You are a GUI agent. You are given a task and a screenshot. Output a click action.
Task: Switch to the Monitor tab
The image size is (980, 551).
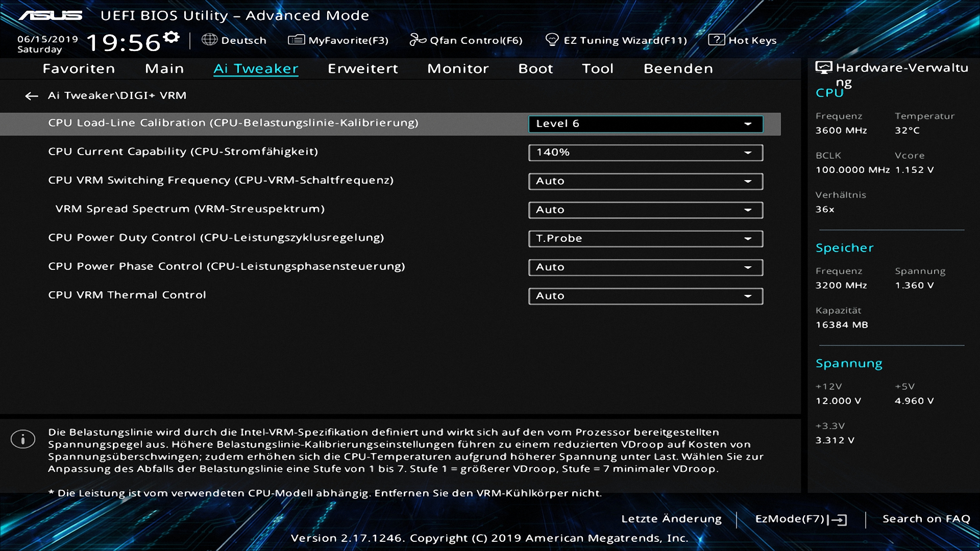coord(458,68)
